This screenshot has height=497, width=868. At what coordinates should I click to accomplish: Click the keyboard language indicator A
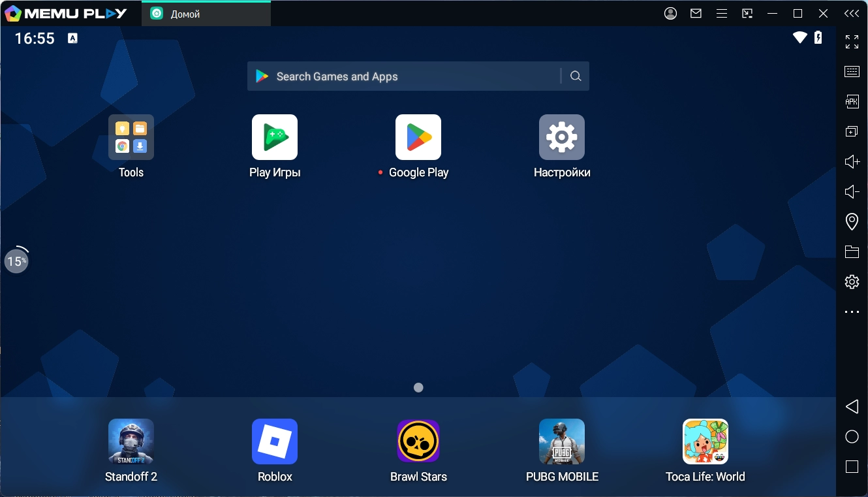[72, 39]
